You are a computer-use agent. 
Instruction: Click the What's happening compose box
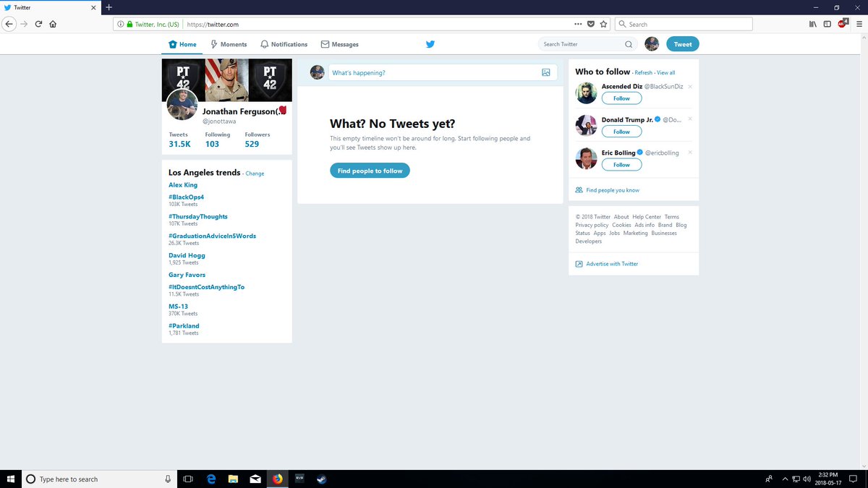pyautogui.click(x=443, y=72)
